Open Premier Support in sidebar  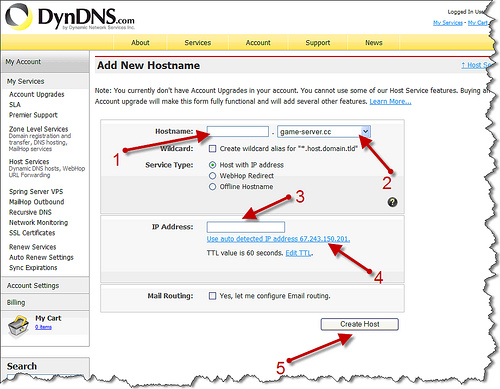pos(33,115)
